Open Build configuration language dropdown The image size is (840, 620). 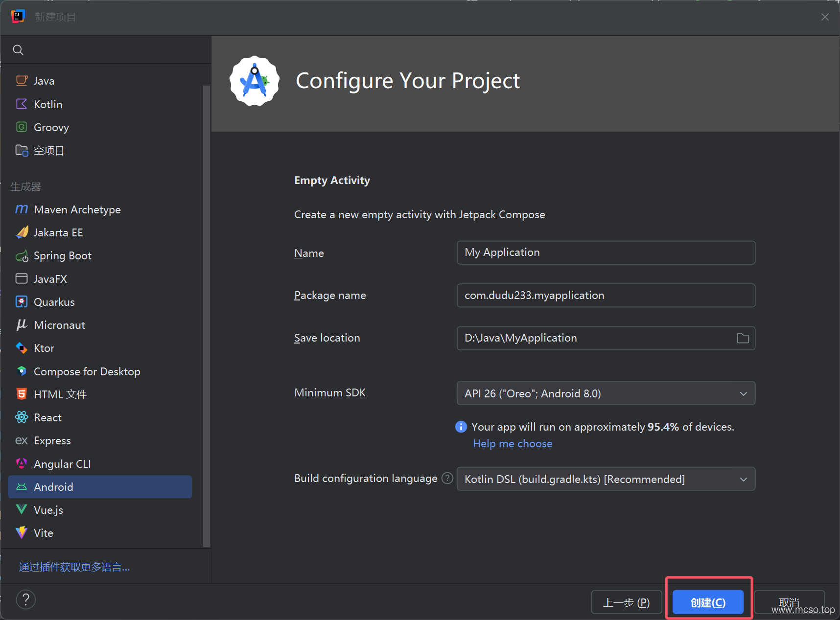coord(606,479)
